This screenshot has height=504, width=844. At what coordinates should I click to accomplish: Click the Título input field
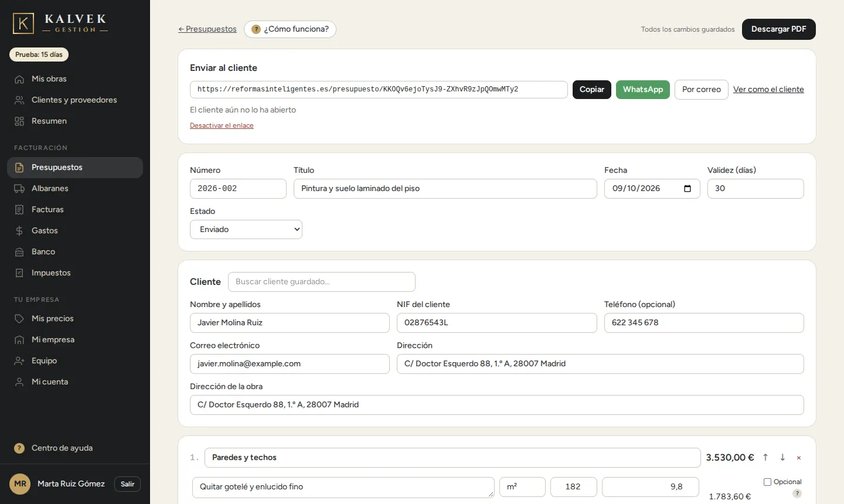(445, 189)
